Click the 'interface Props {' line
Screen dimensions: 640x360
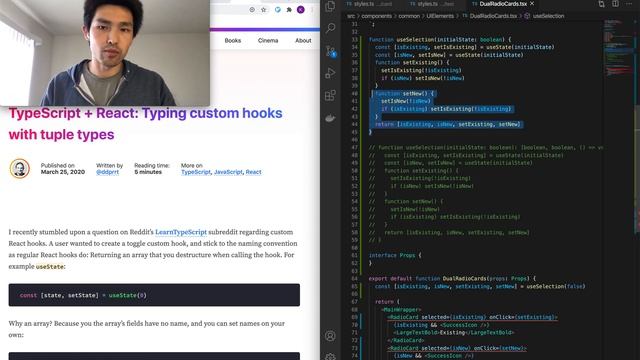click(x=395, y=256)
